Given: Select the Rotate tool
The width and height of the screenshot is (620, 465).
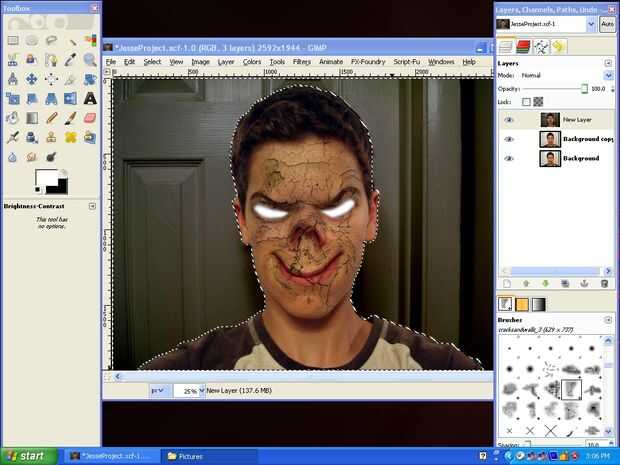Looking at the screenshot, I should click(x=90, y=79).
